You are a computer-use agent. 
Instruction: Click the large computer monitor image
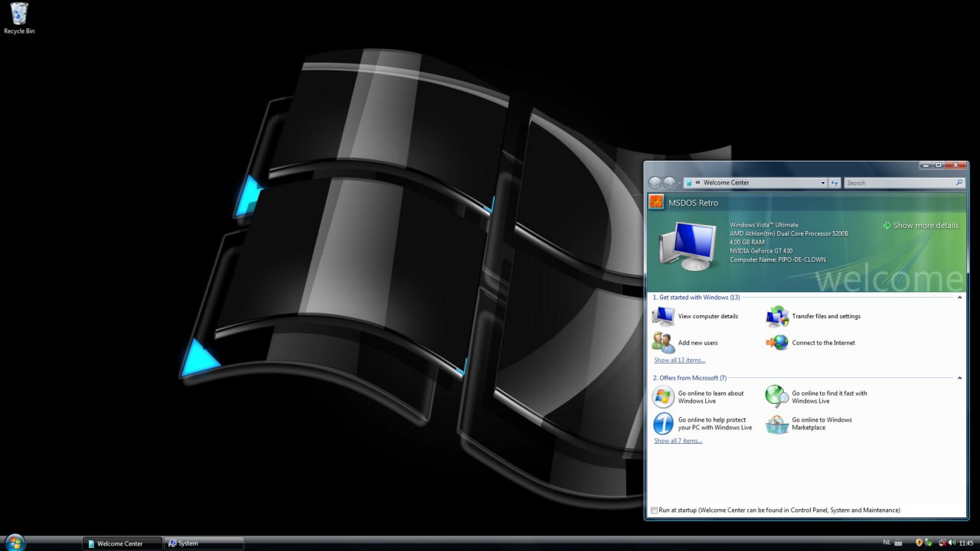coord(688,246)
